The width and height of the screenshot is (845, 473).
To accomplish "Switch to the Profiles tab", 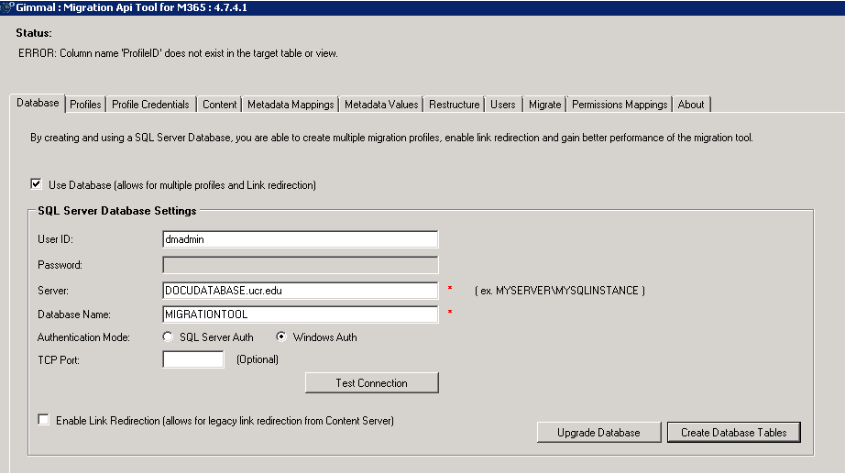I will (85, 104).
